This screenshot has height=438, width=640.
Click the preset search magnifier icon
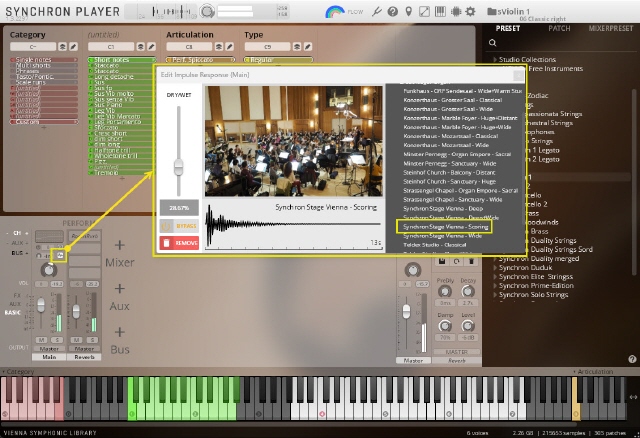click(x=493, y=42)
